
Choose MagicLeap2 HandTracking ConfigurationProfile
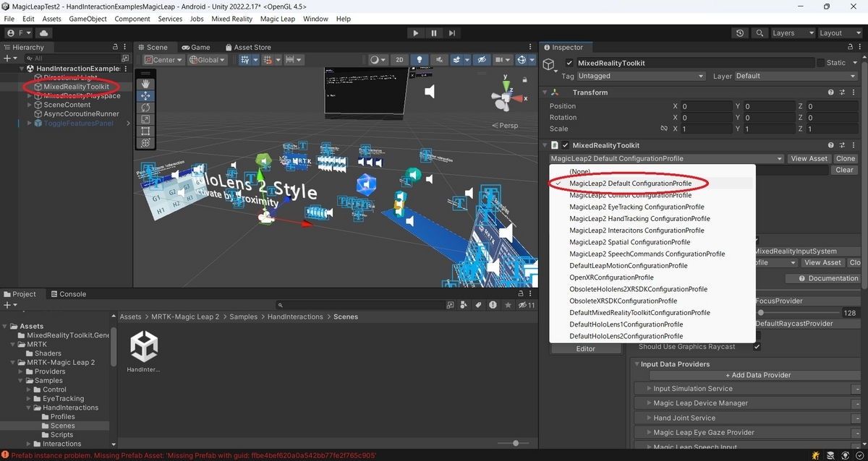click(639, 218)
